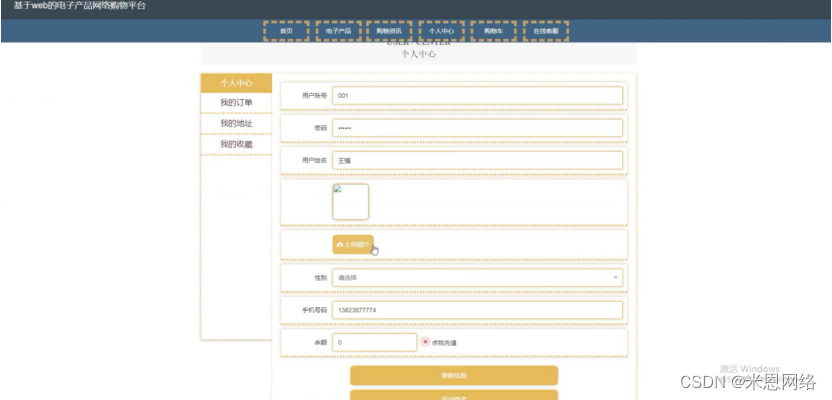Click the 个人中心 page heading text

click(x=419, y=54)
